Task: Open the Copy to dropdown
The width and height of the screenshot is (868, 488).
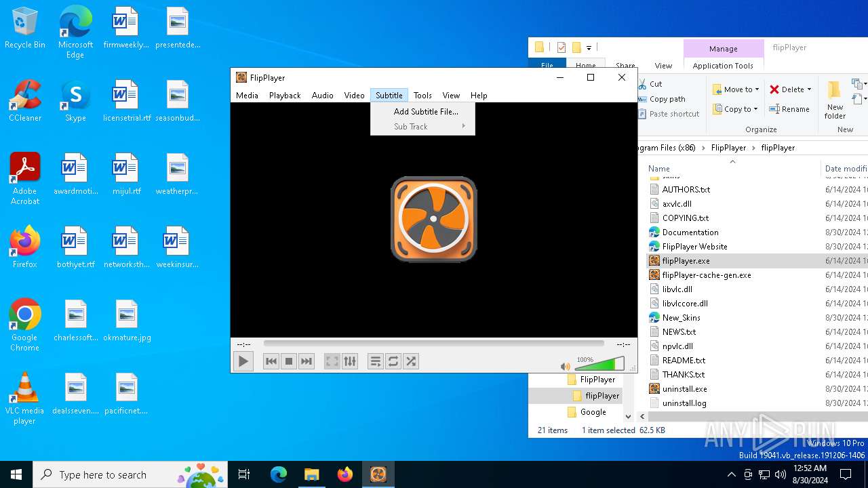Action: (735, 109)
